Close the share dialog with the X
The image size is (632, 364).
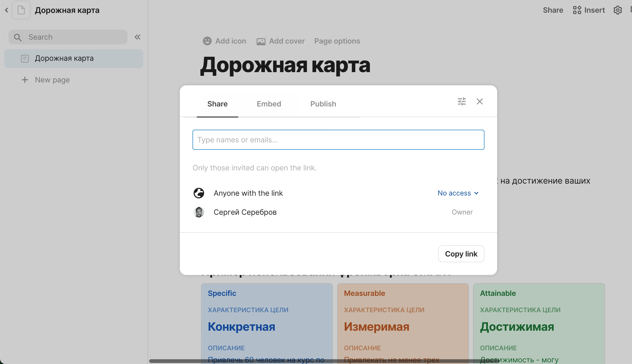click(480, 101)
